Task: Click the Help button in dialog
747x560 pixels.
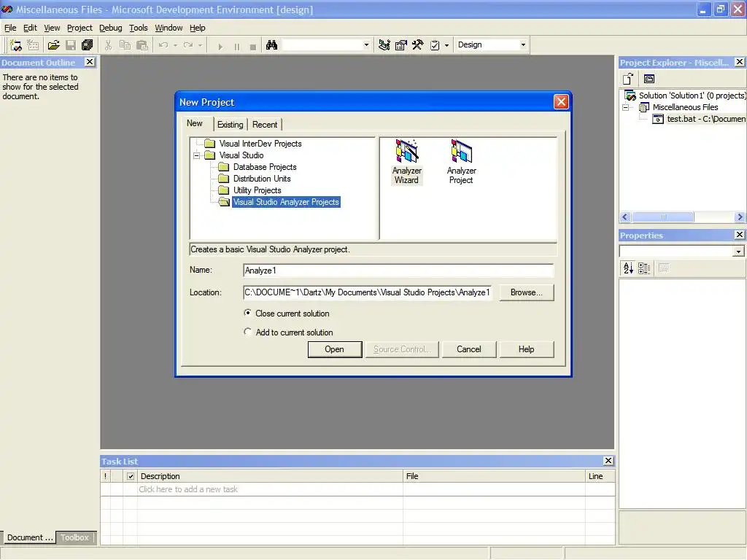Action: click(x=526, y=349)
